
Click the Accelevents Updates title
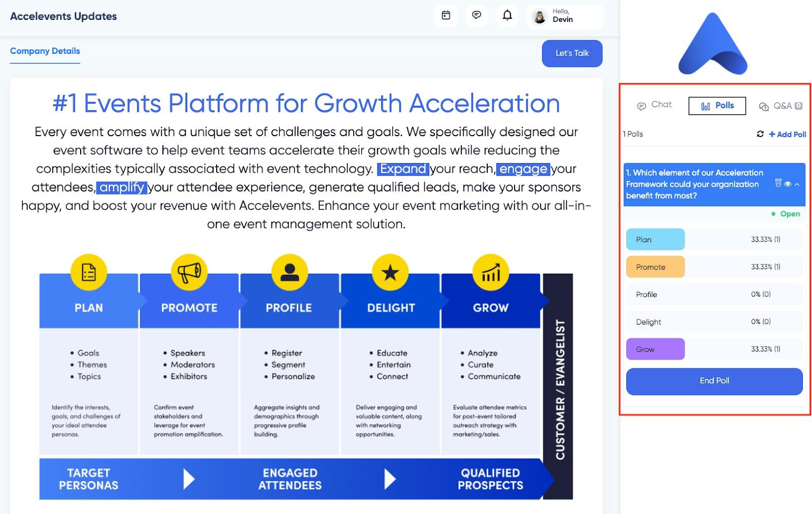(x=63, y=16)
